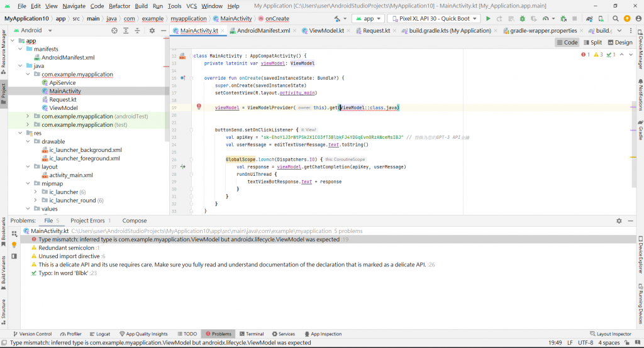The image size is (644, 348).
Task: Open the Terminal tool window
Action: pyautogui.click(x=252, y=334)
